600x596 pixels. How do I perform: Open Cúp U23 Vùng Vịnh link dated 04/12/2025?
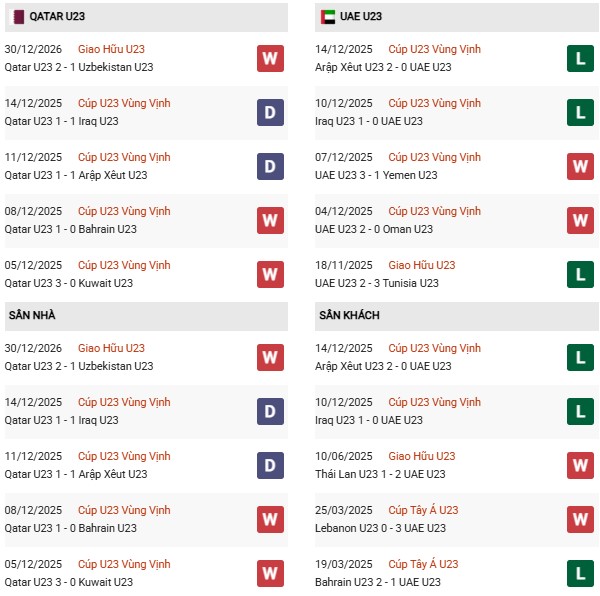pyautogui.click(x=434, y=211)
